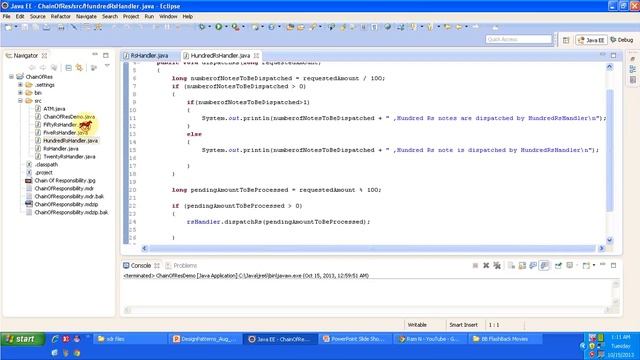Screen dimensions: 640x360
Task: Click the New file toolbar icon
Action: tap(8, 27)
